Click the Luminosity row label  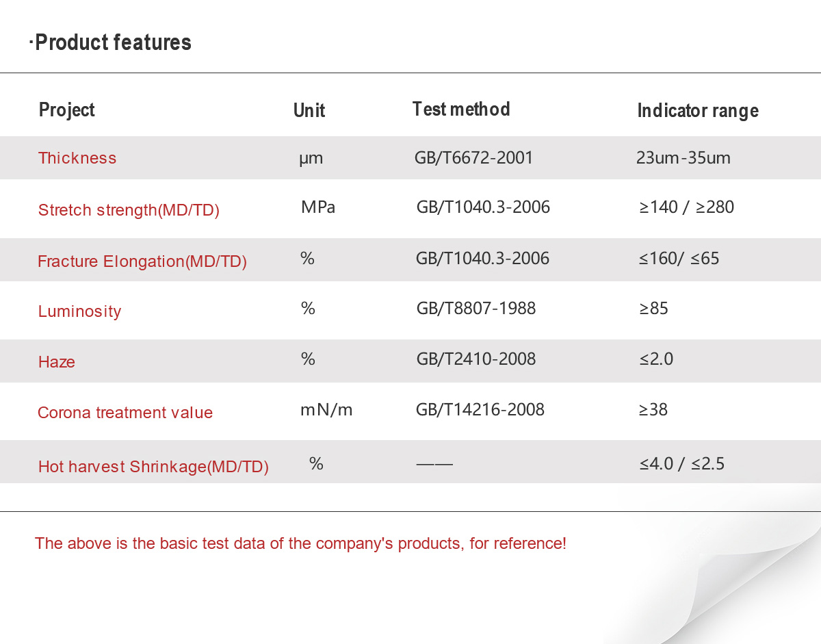tap(79, 311)
